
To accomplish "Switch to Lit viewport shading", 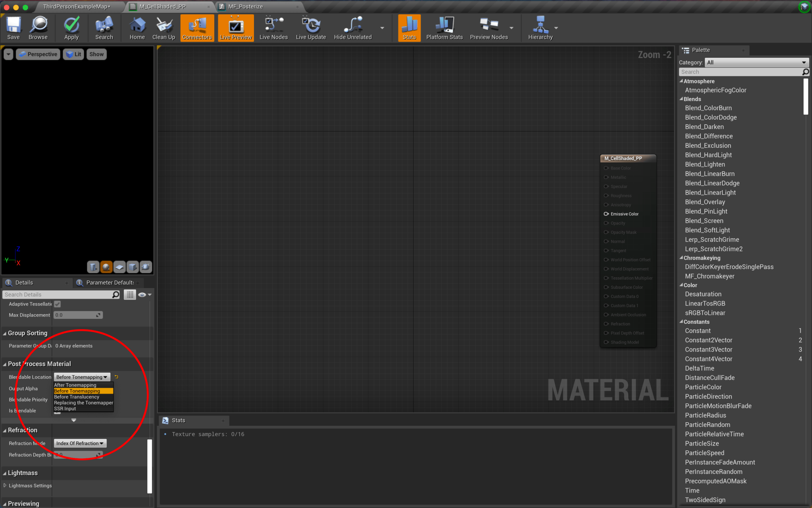I will [73, 54].
